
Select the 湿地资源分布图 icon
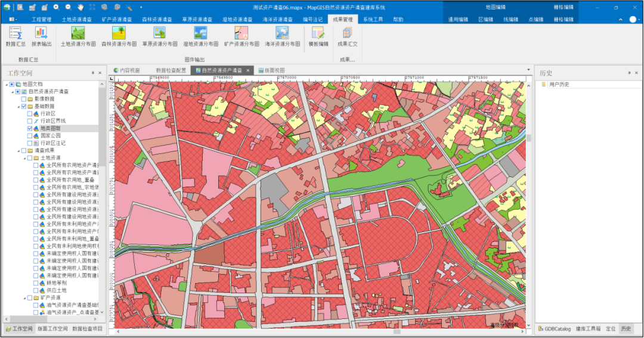(x=200, y=33)
